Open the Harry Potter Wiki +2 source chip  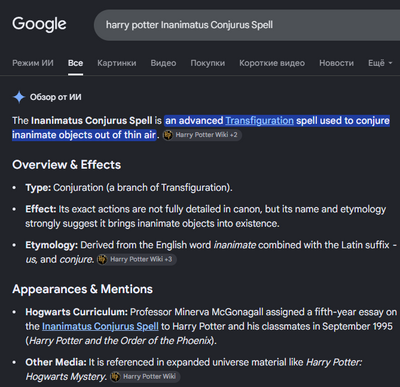tap(202, 135)
